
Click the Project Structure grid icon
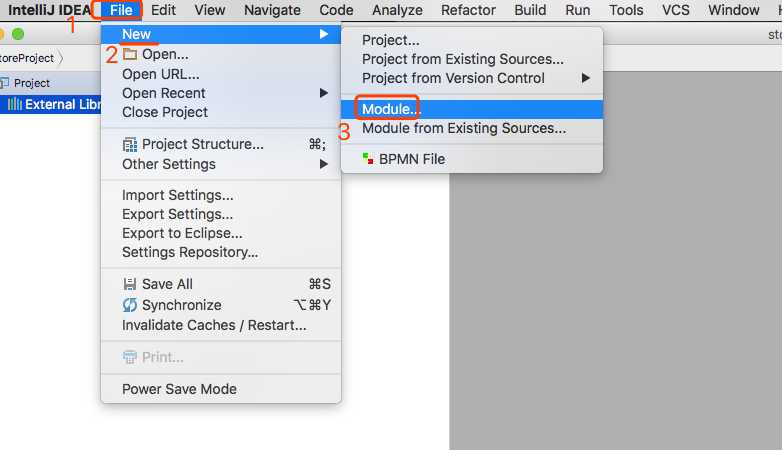[130, 145]
